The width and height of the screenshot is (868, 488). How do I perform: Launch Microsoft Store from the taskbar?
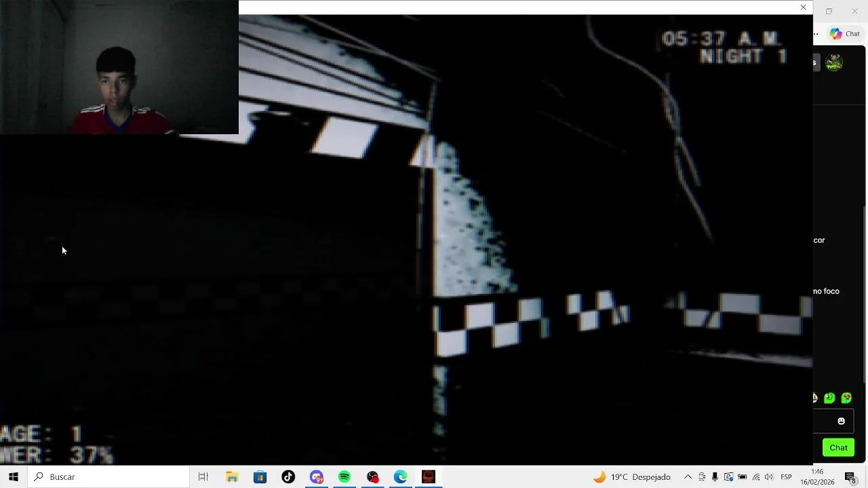pos(260,476)
